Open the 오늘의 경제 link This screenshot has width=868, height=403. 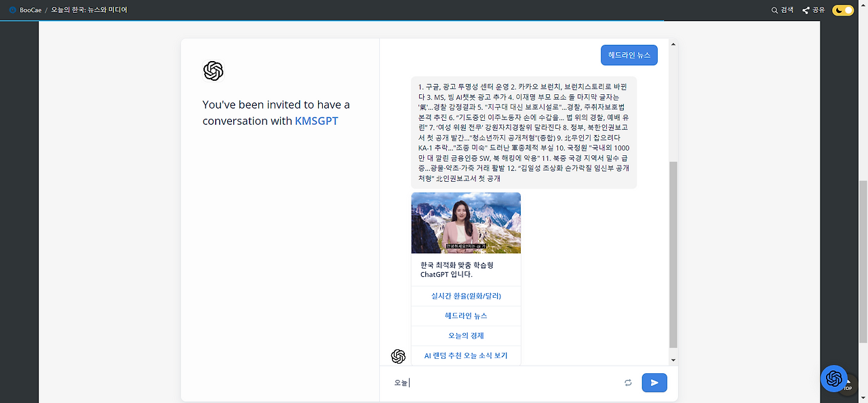[466, 335]
